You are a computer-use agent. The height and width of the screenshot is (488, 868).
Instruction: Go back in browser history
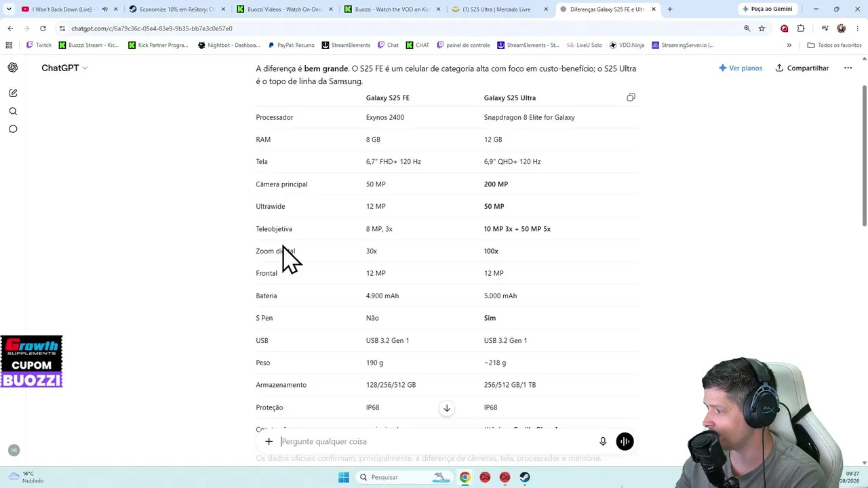point(10,28)
